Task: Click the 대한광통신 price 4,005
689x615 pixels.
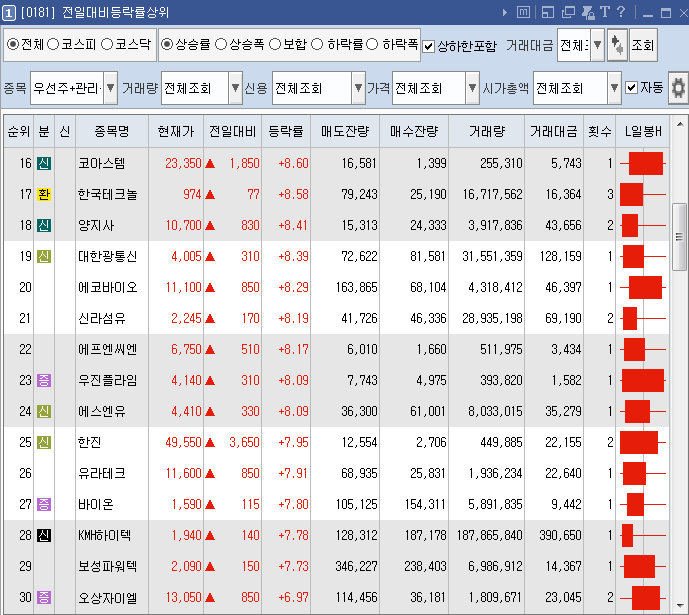Action: pyautogui.click(x=186, y=256)
